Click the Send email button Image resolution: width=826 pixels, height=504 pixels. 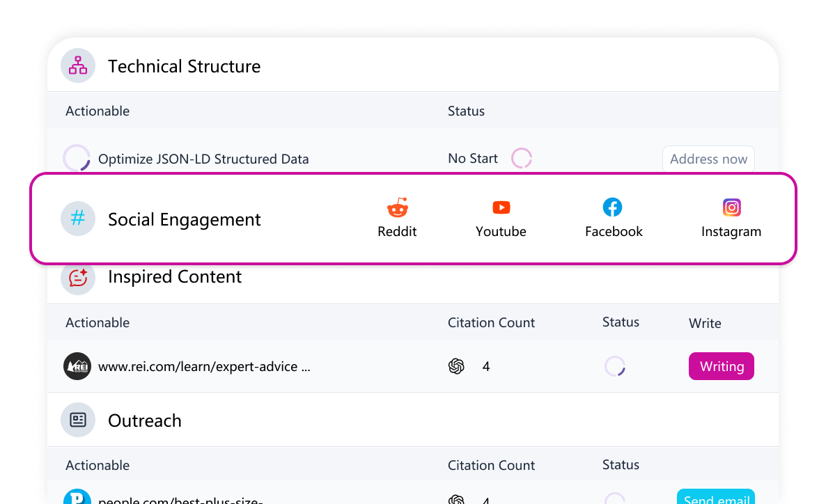tap(715, 497)
